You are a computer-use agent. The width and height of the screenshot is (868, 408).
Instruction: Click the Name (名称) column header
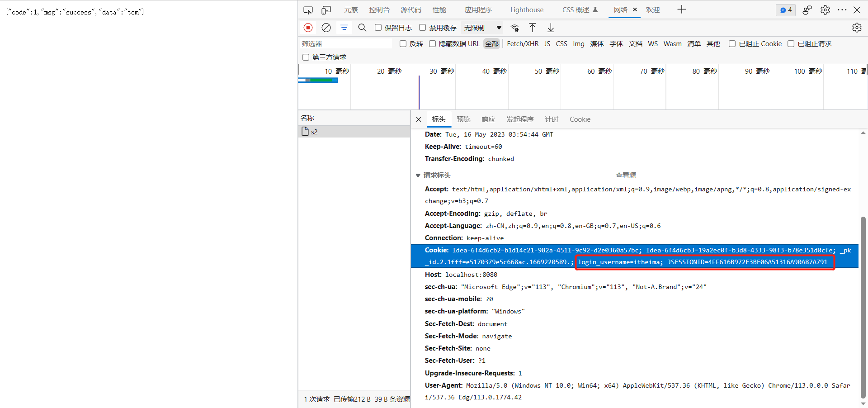click(x=354, y=118)
